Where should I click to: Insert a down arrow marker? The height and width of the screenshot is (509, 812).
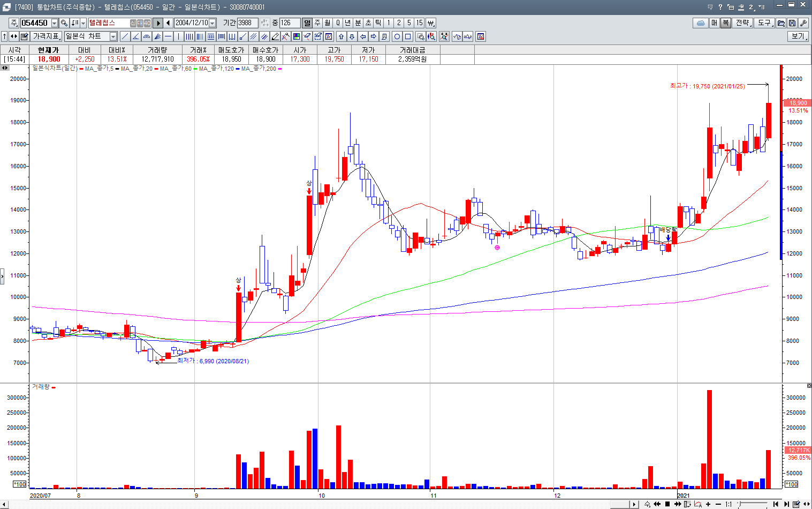[352, 36]
